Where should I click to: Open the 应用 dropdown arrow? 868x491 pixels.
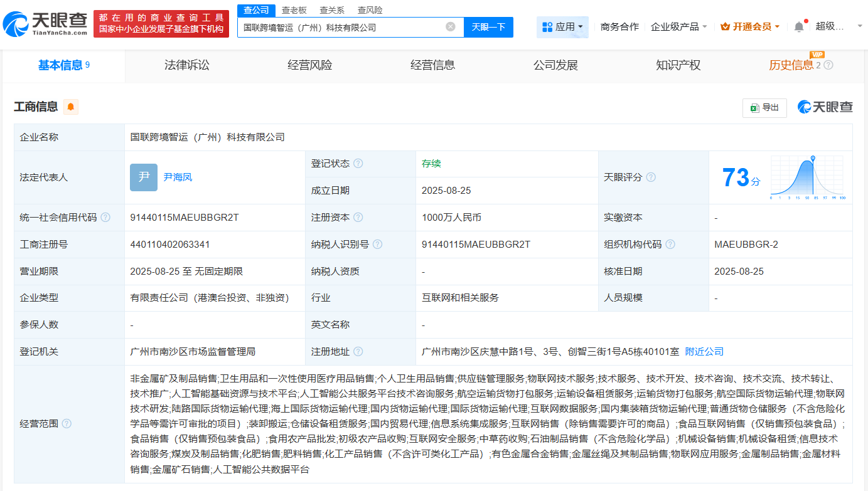point(581,27)
